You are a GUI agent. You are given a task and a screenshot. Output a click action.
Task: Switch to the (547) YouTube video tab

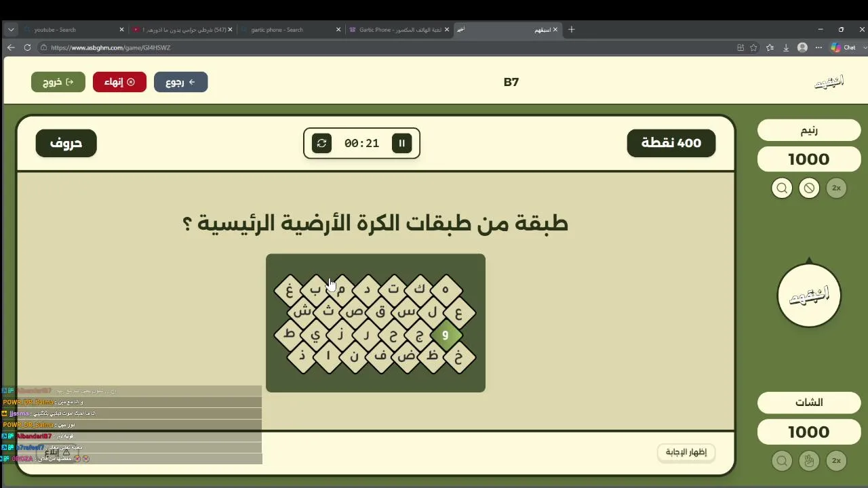[182, 30]
